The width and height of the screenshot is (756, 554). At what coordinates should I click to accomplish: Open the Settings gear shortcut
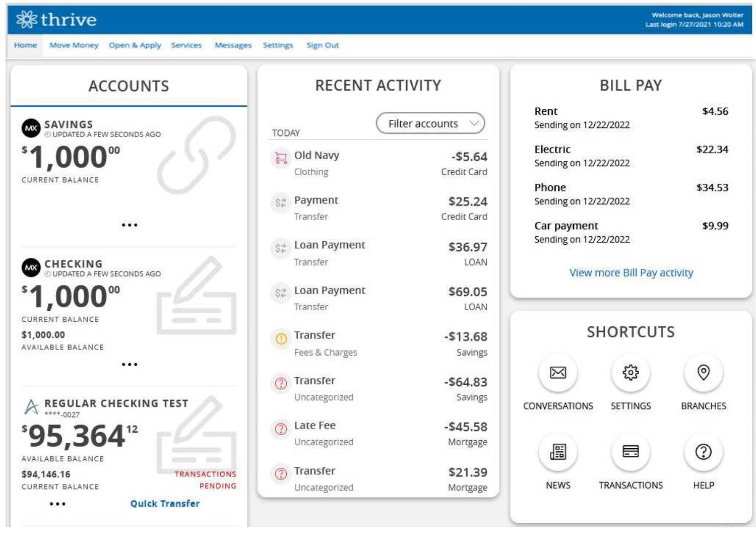631,372
